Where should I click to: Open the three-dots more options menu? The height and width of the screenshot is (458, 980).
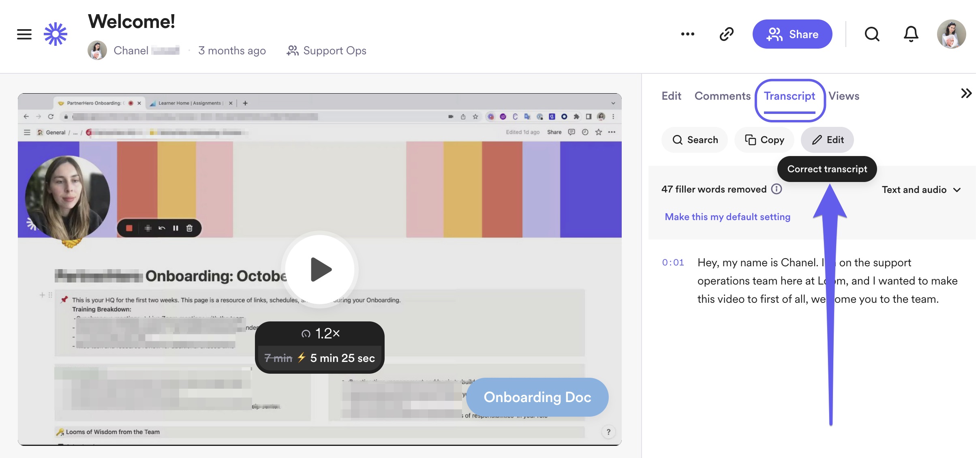point(687,34)
